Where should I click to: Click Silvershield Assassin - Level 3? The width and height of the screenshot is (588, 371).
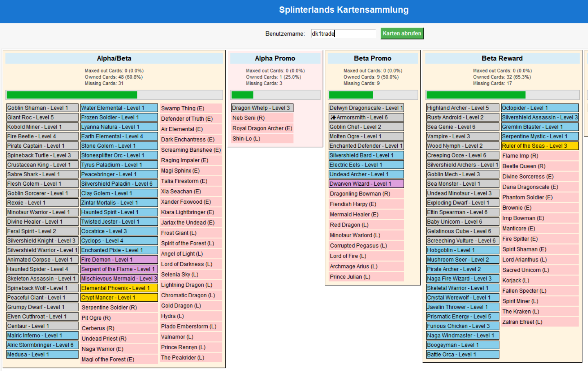click(x=540, y=117)
